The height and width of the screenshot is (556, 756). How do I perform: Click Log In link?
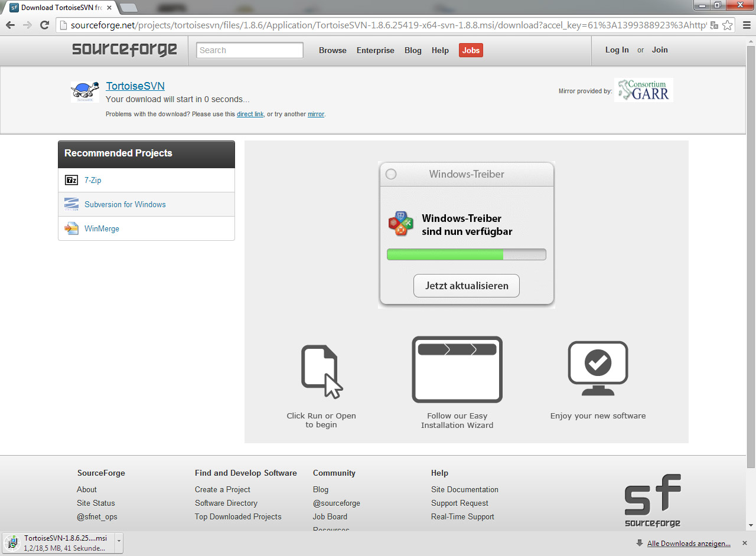[617, 50]
